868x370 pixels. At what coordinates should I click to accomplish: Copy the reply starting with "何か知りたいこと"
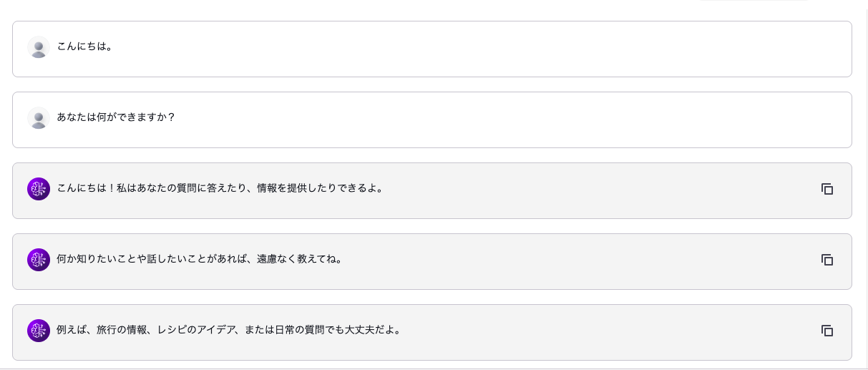click(827, 260)
